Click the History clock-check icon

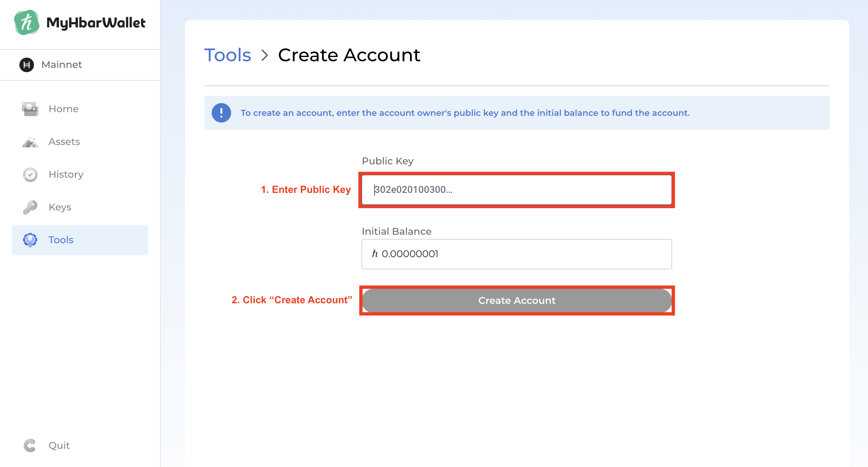coord(30,175)
